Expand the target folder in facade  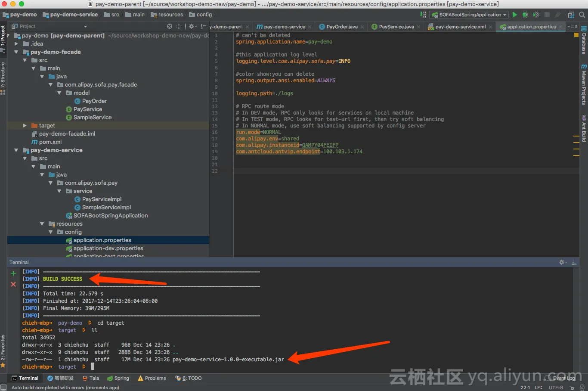click(x=25, y=125)
